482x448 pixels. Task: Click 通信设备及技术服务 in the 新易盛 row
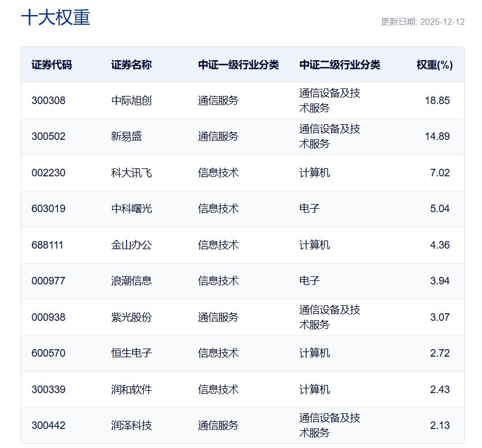pos(330,136)
